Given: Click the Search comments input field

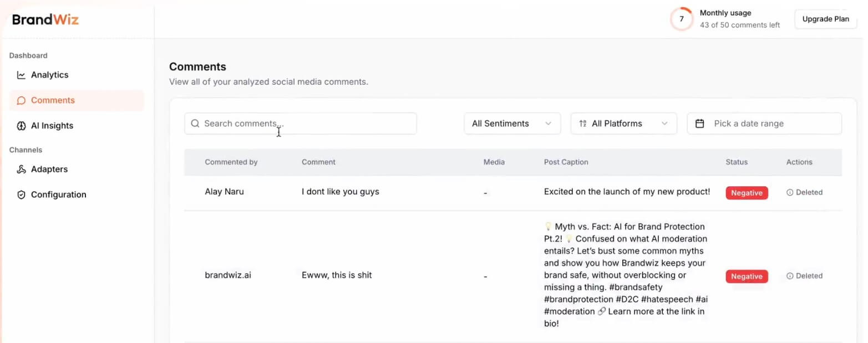Looking at the screenshot, I should [300, 124].
